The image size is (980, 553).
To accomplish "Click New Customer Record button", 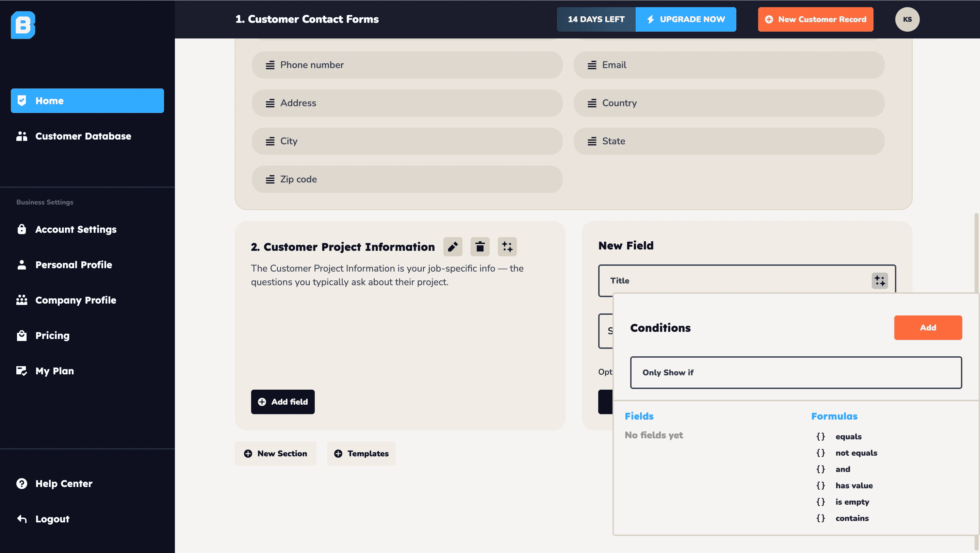I will (815, 19).
